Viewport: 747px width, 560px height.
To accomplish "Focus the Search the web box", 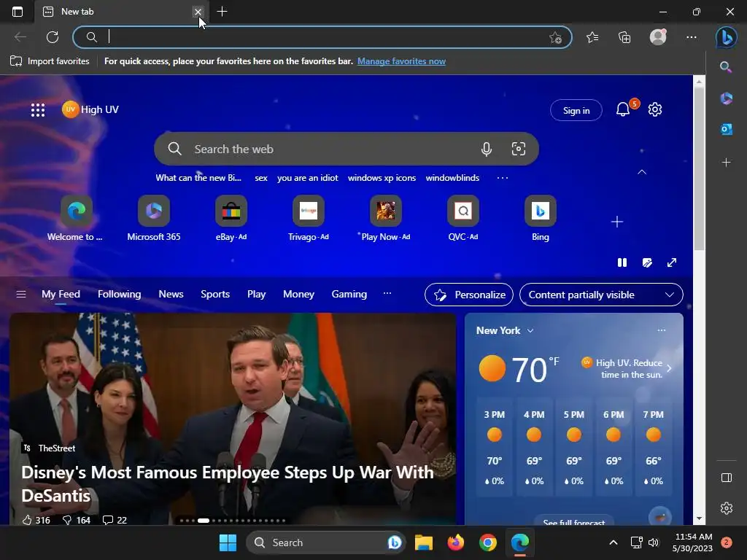I will pos(347,149).
